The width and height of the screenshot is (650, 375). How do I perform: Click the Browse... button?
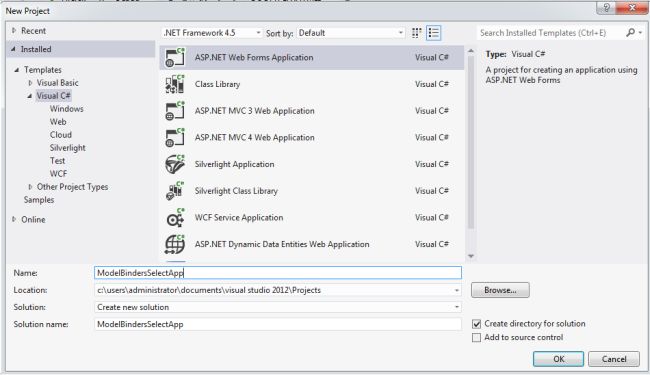500,290
